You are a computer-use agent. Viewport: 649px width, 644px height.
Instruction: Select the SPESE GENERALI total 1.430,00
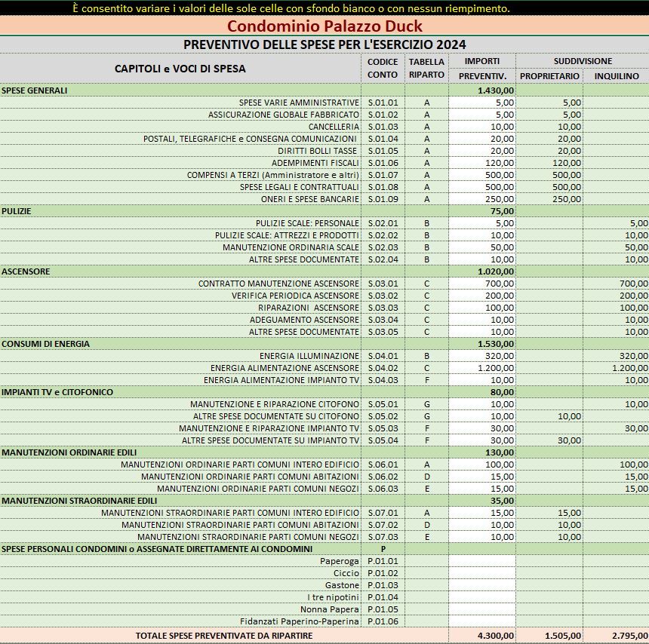482,90
